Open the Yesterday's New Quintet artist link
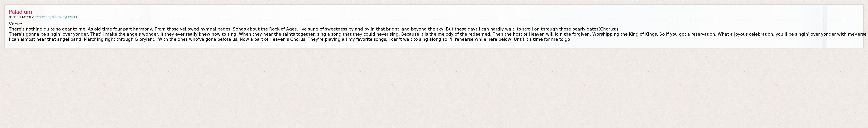The image size is (868, 128). click(x=55, y=17)
